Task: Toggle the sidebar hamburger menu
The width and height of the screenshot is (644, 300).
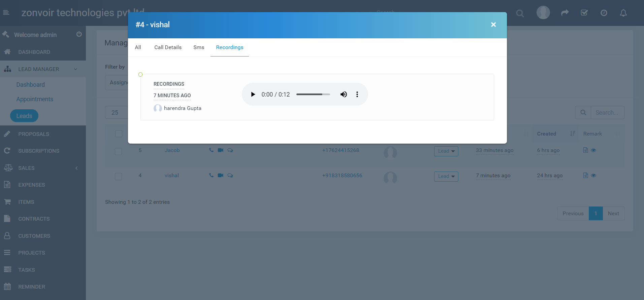Action: tap(6, 13)
